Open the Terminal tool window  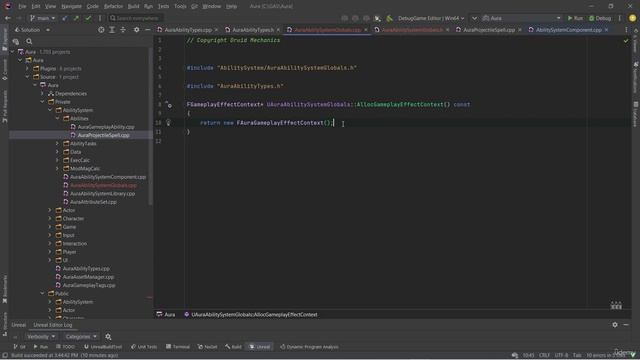[x=178, y=347]
